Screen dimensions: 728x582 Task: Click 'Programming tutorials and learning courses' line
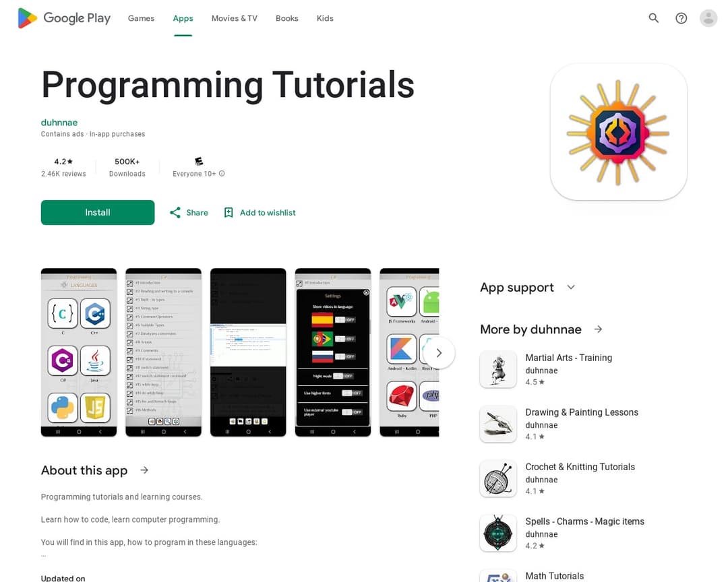click(x=121, y=496)
